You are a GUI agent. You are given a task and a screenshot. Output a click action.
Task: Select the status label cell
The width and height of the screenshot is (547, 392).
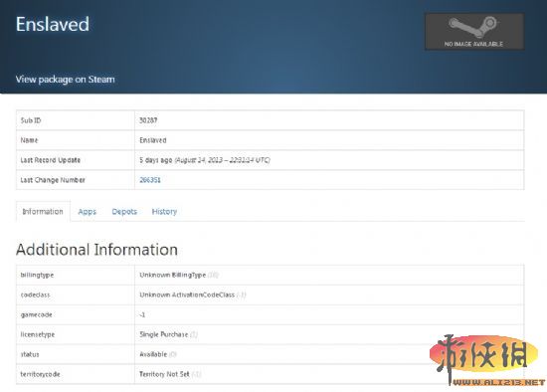click(x=76, y=354)
